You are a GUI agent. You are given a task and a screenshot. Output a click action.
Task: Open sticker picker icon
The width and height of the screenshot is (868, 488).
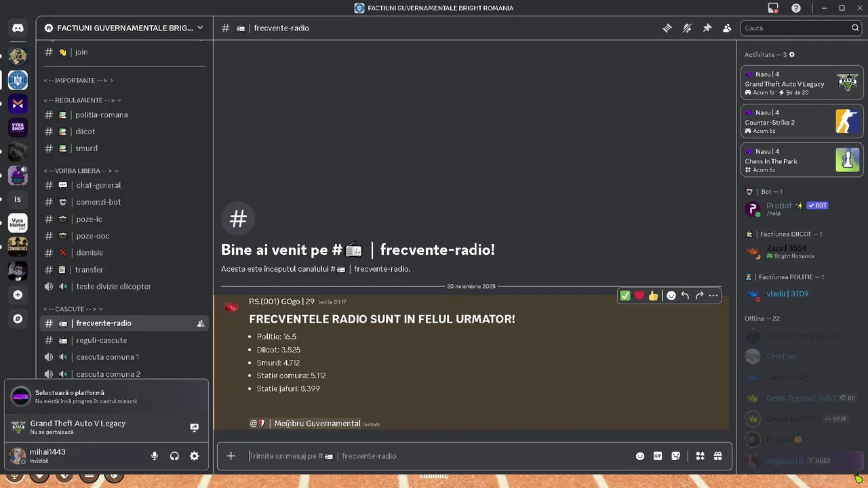[676, 456]
